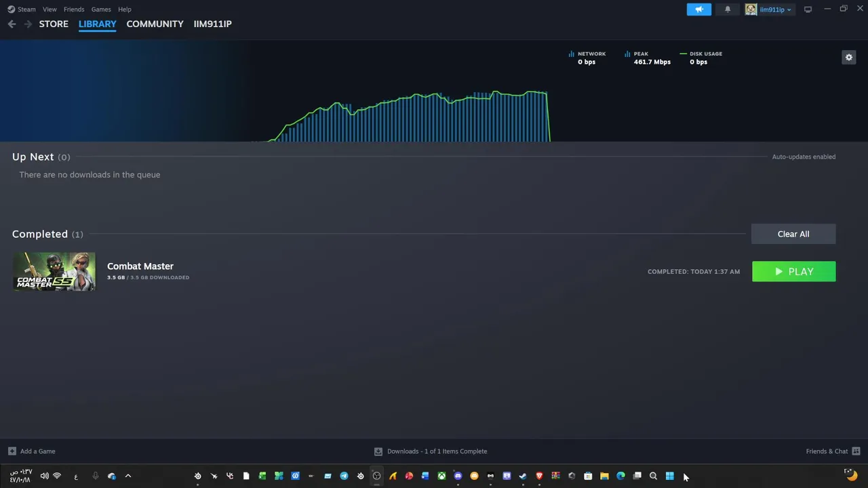Click Downloads 1 of 1 Items Complete
868x488 pixels.
tap(437, 451)
